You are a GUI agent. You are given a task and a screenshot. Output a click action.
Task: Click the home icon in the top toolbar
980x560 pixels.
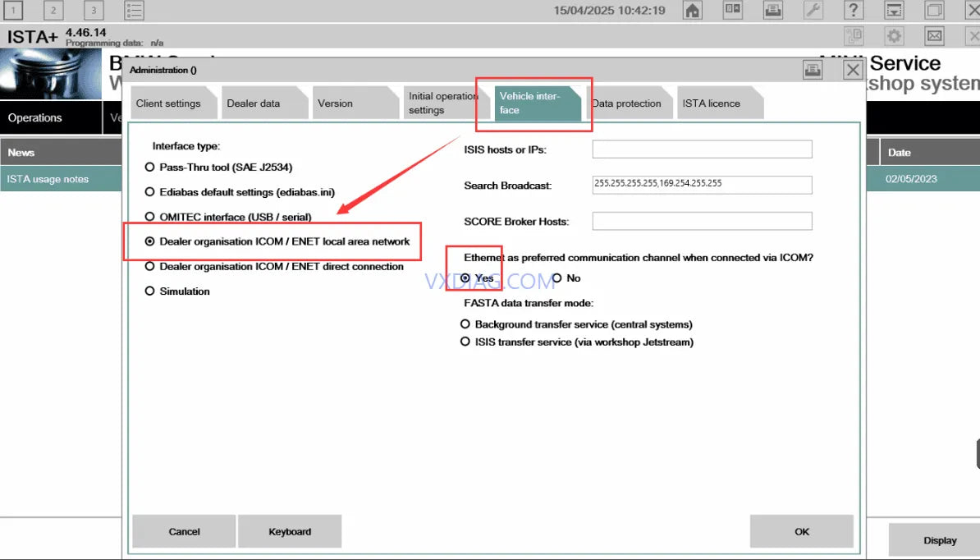click(x=694, y=10)
